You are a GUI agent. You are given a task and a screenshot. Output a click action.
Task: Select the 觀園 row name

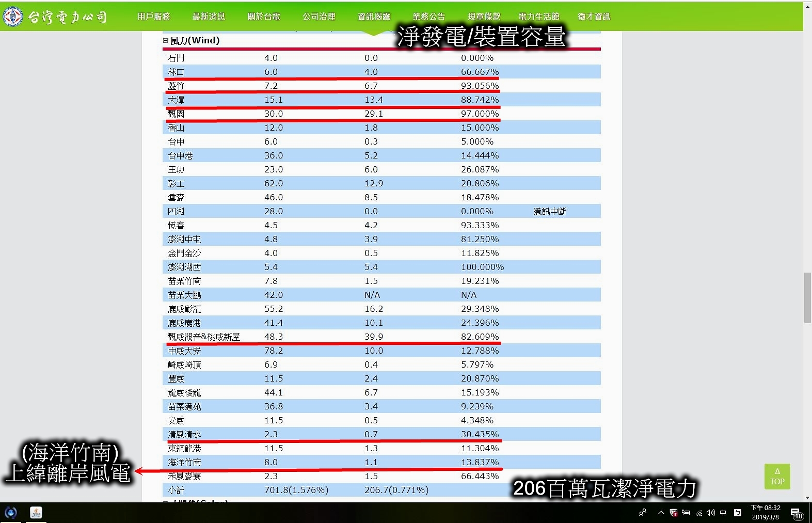pyautogui.click(x=176, y=114)
